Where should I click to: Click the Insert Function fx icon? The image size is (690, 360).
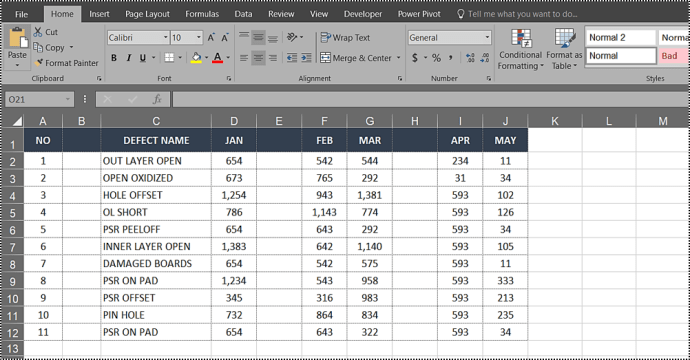[157, 99]
